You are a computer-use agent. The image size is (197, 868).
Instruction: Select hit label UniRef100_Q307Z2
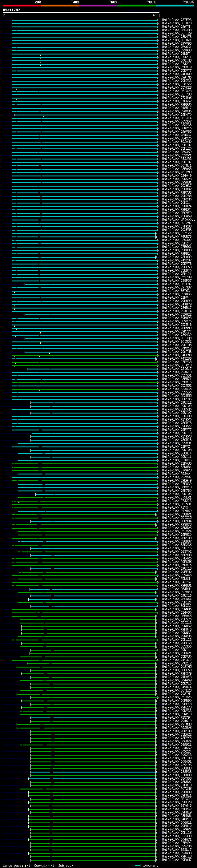[x=177, y=84]
